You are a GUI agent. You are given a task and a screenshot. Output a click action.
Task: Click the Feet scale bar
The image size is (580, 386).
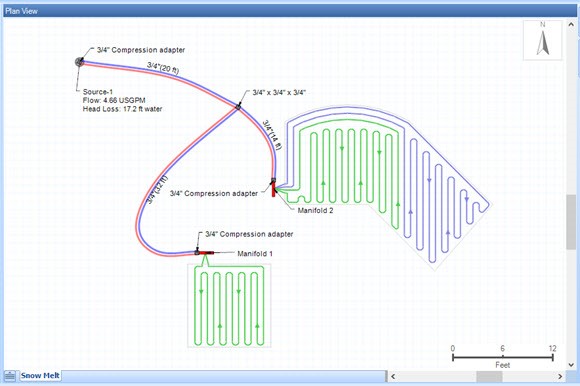point(502,357)
